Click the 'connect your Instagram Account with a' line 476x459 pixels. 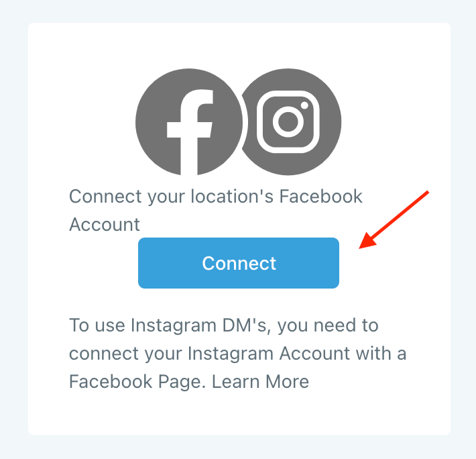pos(238,354)
